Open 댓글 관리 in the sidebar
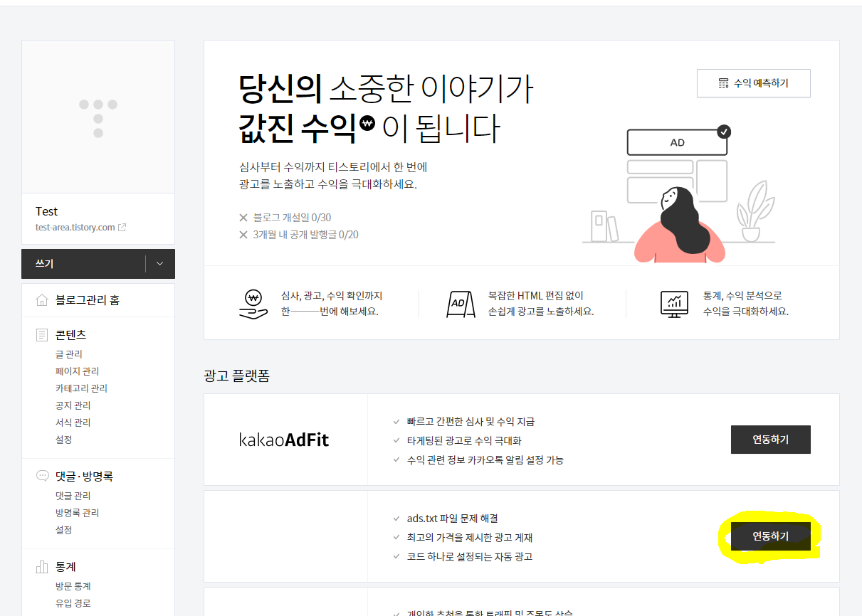 (73, 496)
